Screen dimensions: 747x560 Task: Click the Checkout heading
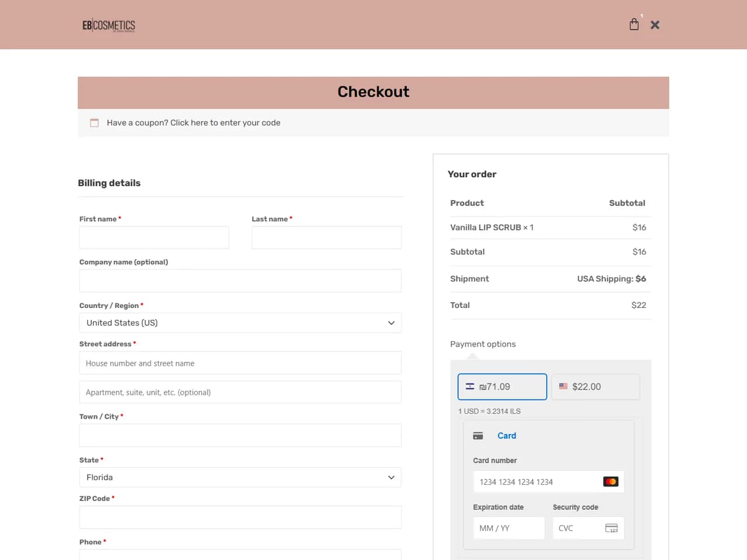click(373, 92)
